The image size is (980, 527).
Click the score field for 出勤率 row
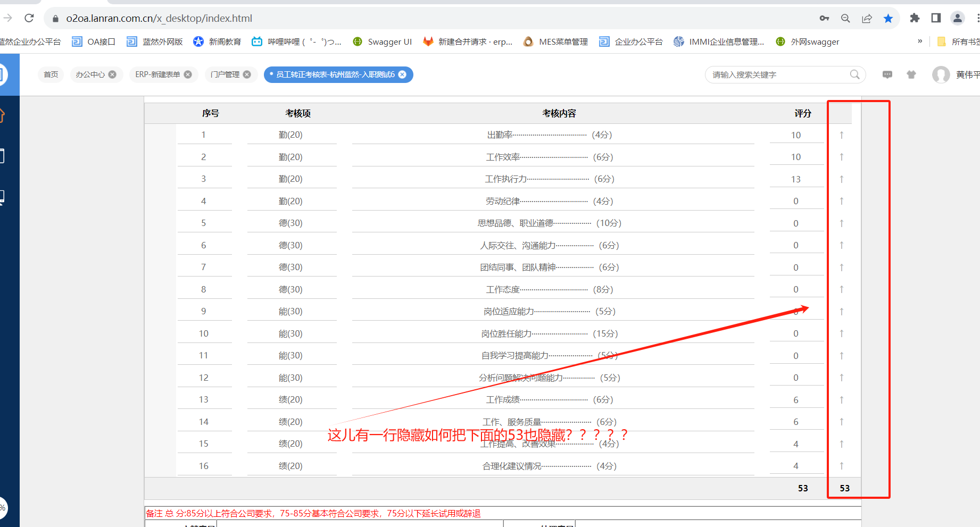pos(795,135)
